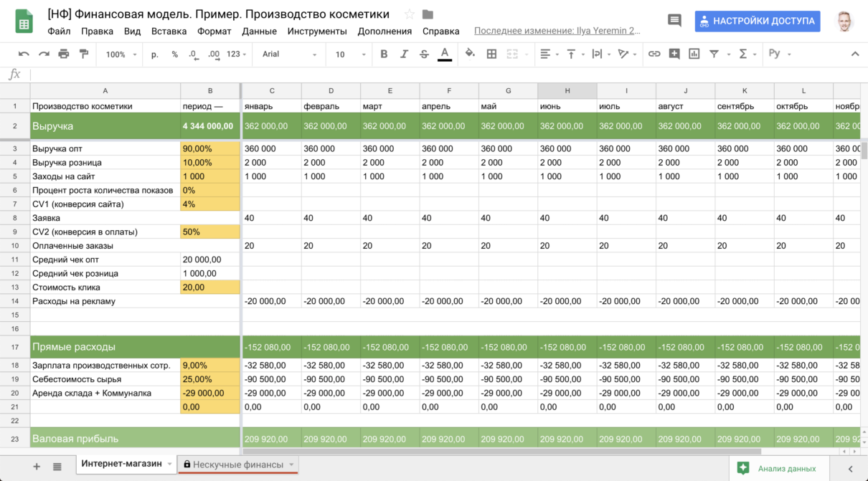Insert a link via chain icon

tap(654, 54)
